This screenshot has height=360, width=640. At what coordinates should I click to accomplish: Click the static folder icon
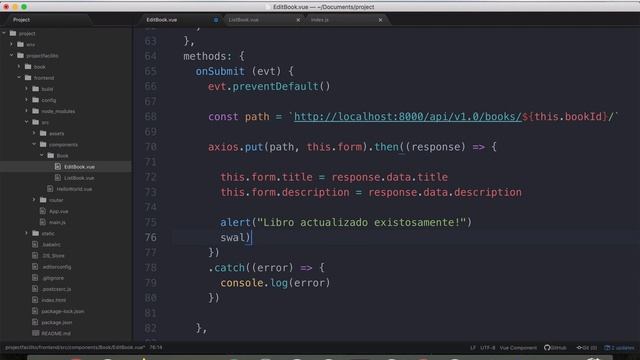click(x=36, y=233)
